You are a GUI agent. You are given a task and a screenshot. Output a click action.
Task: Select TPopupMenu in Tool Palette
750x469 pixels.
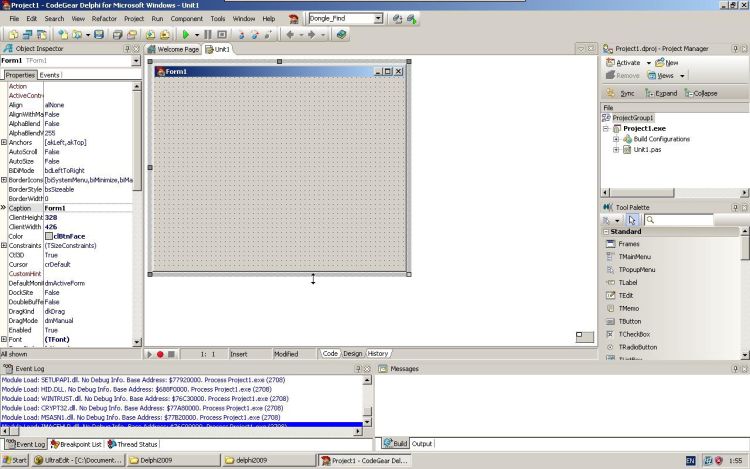coord(637,270)
